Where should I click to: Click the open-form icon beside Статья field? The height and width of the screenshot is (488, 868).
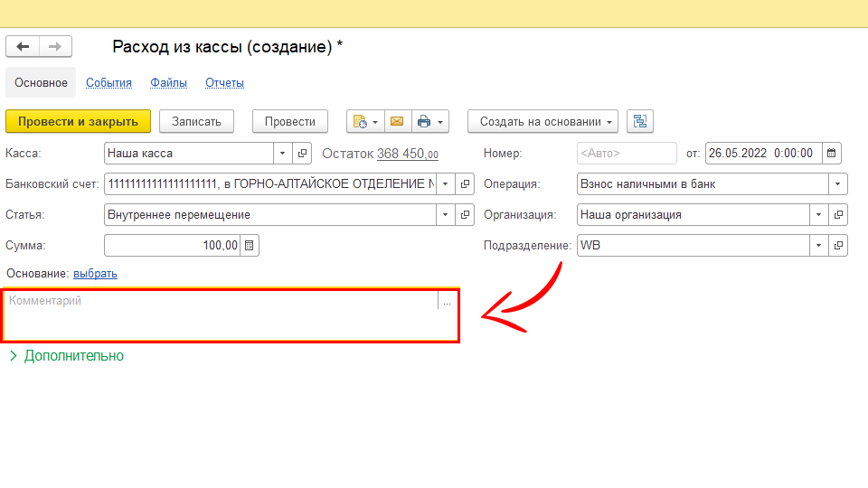tap(466, 215)
